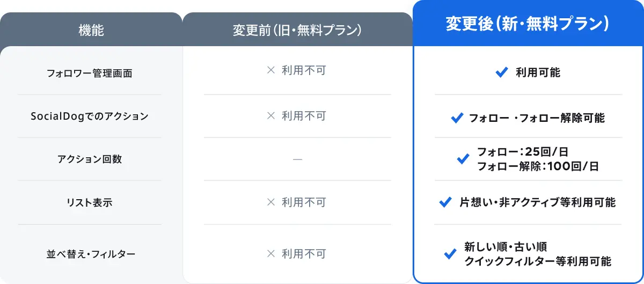Click the checkmark beside フォロー:25回/日
644x284 pixels.
[463, 159]
